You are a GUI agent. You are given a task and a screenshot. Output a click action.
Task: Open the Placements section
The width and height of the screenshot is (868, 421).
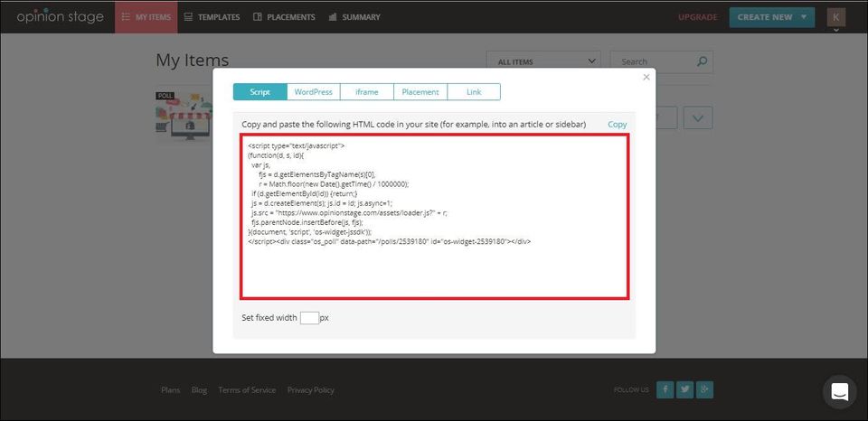[x=284, y=17]
